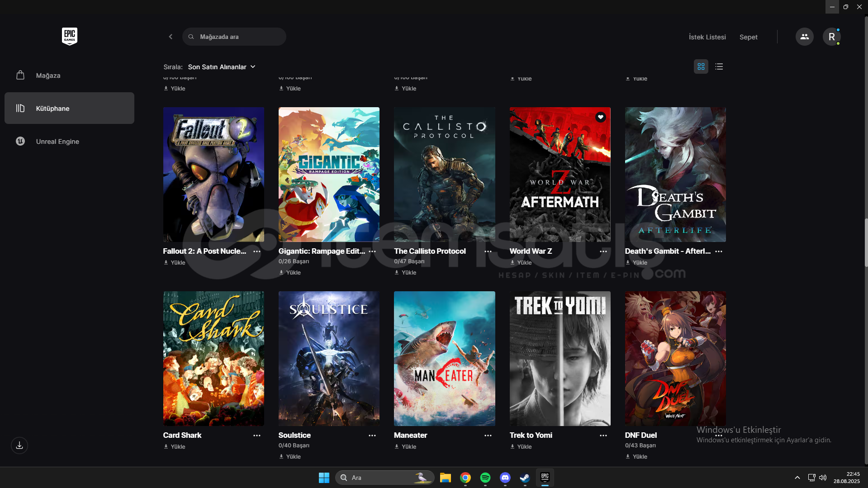This screenshot has height=488, width=868.
Task: Open volume control in system tray
Action: pyautogui.click(x=823, y=478)
